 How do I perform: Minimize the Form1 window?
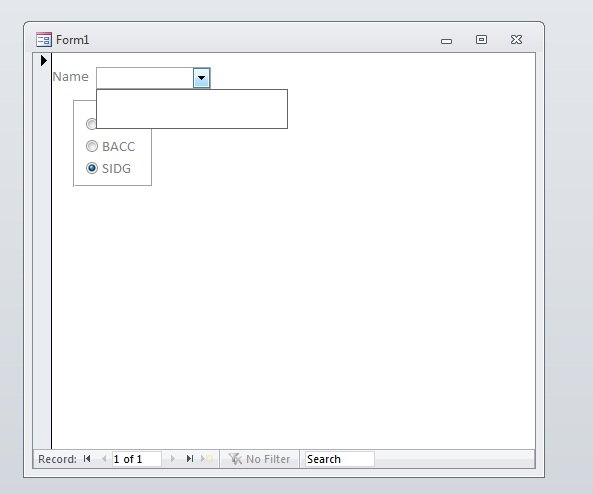[446, 41]
